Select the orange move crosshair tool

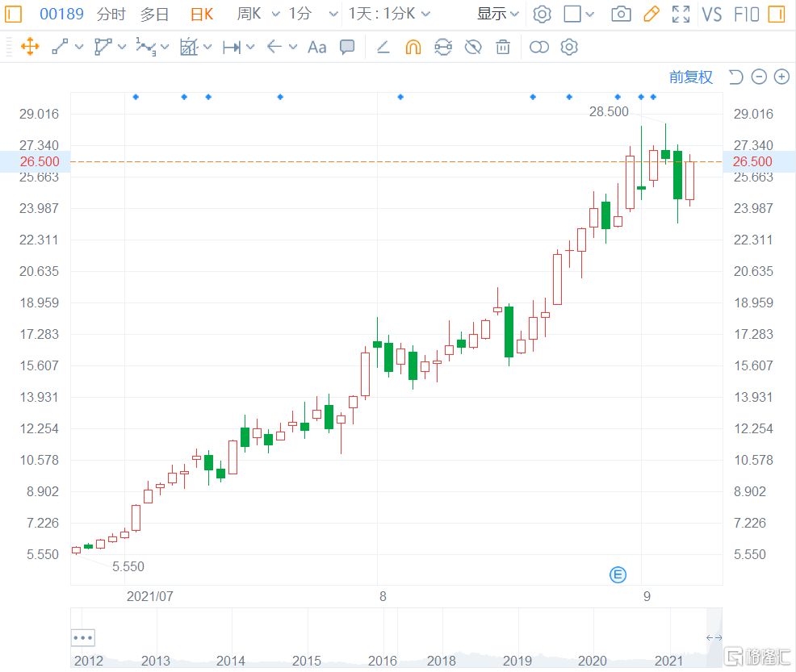30,47
